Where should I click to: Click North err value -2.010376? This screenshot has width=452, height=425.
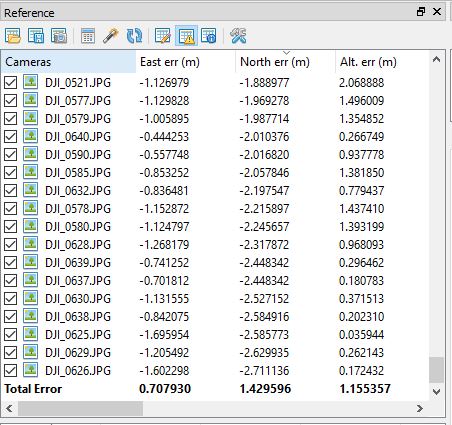click(x=264, y=137)
